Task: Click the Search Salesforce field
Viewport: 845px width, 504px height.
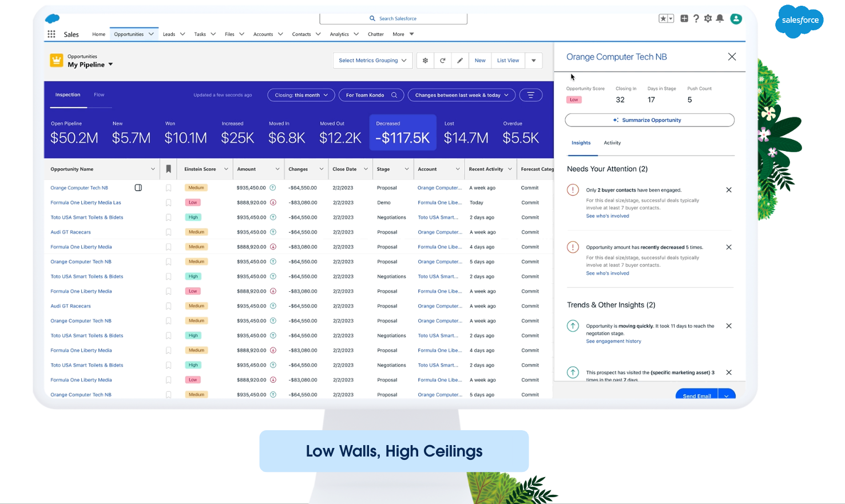Action: [x=394, y=19]
